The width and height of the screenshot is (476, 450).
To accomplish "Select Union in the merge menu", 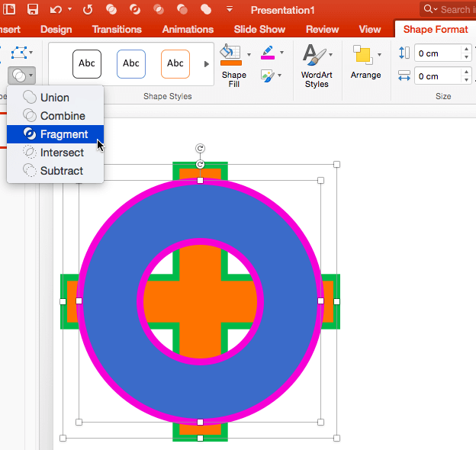I will pyautogui.click(x=54, y=98).
